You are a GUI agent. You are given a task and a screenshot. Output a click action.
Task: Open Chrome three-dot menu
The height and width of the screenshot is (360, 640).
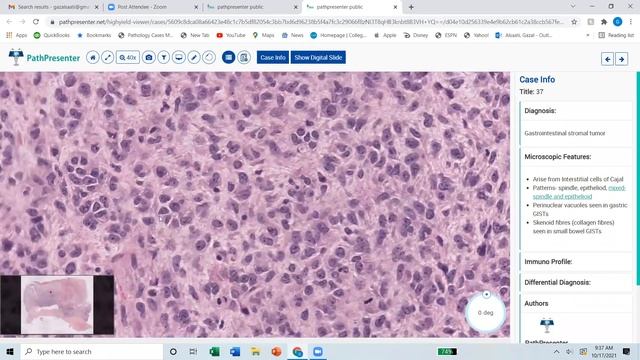[631, 22]
